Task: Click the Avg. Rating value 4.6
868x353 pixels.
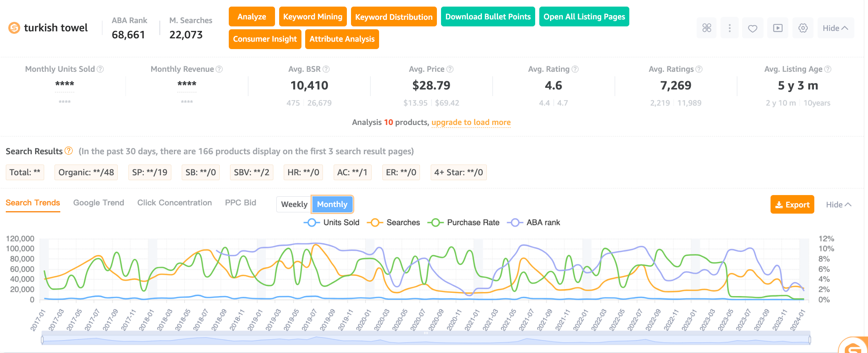Action: pyautogui.click(x=553, y=85)
